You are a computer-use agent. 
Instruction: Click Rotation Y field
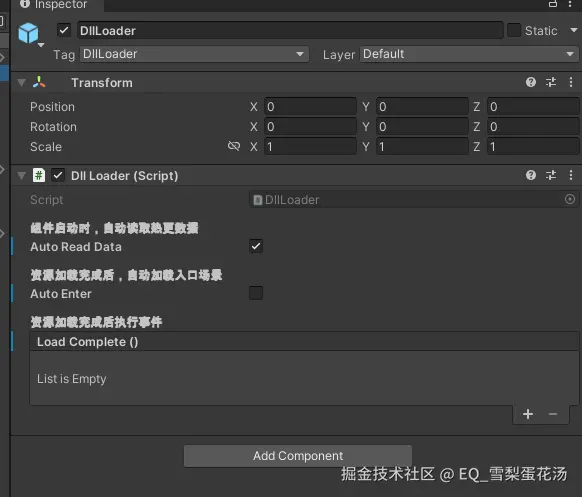pos(422,127)
